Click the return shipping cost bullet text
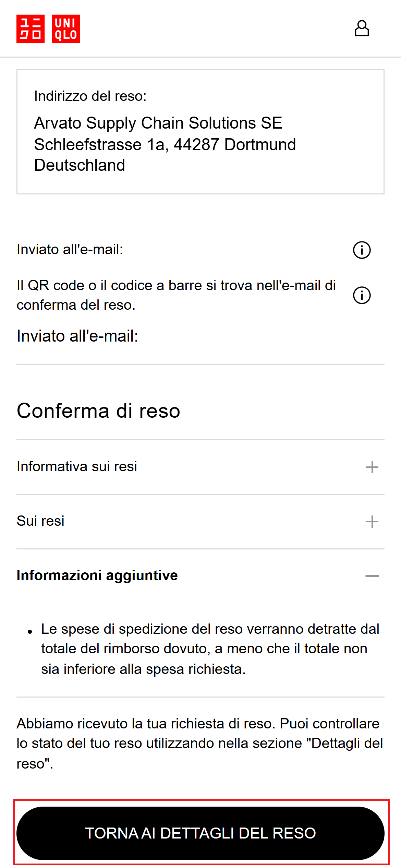The height and width of the screenshot is (868, 401). point(210,649)
